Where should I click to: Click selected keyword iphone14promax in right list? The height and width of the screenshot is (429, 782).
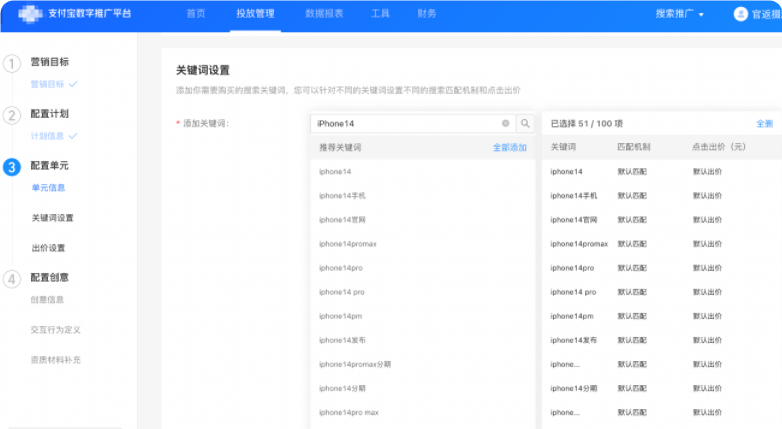tap(579, 244)
